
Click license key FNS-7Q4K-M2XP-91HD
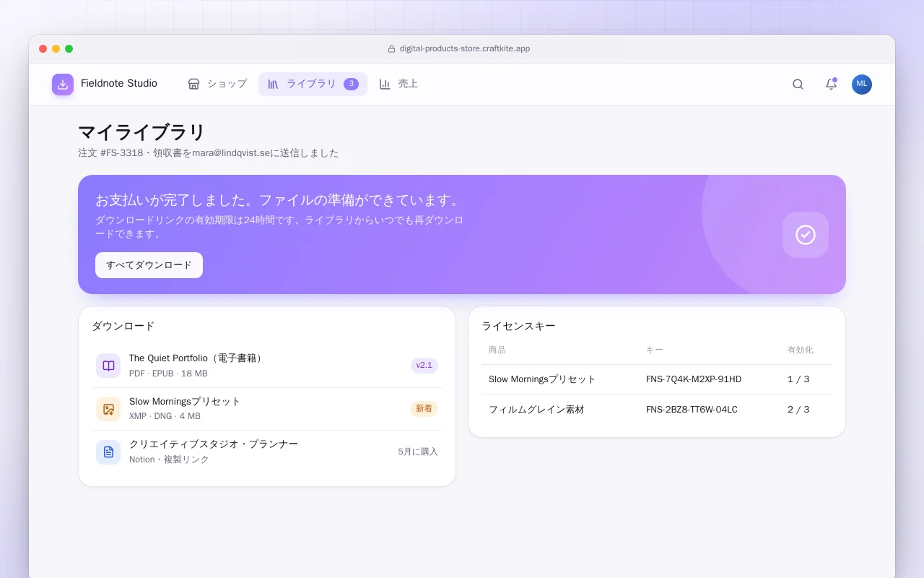click(694, 379)
